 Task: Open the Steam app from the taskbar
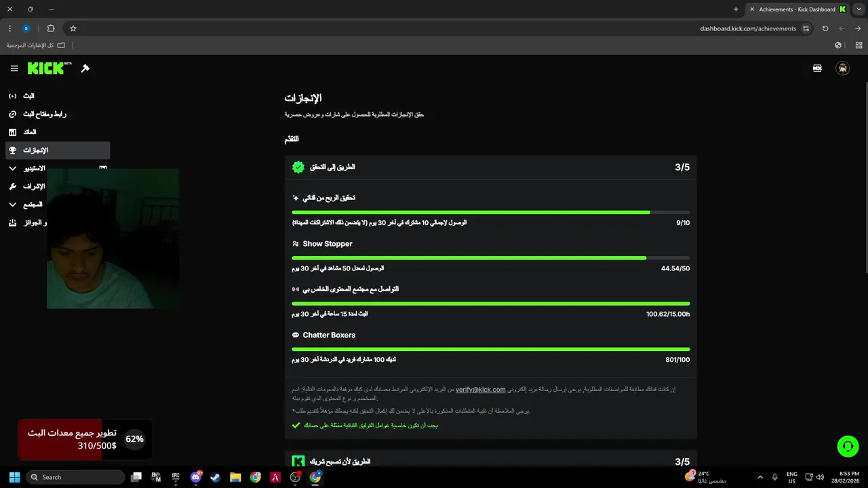[215, 477]
